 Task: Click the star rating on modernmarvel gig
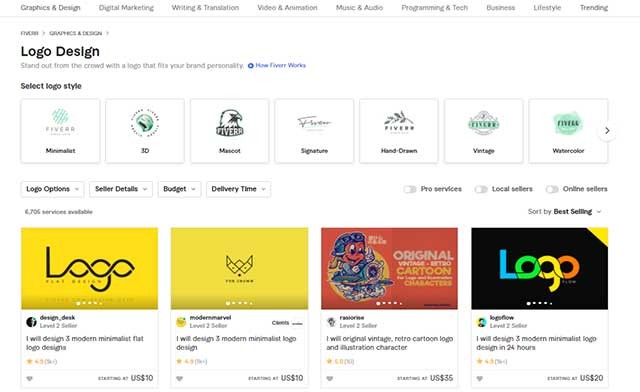[192, 361]
